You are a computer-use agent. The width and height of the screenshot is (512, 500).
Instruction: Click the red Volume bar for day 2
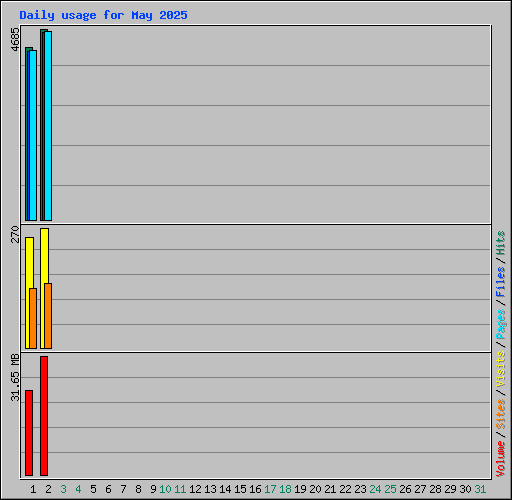(x=44, y=416)
